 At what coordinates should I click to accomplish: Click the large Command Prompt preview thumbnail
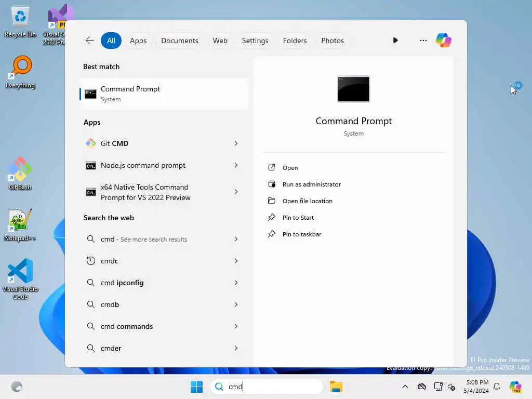(x=353, y=89)
